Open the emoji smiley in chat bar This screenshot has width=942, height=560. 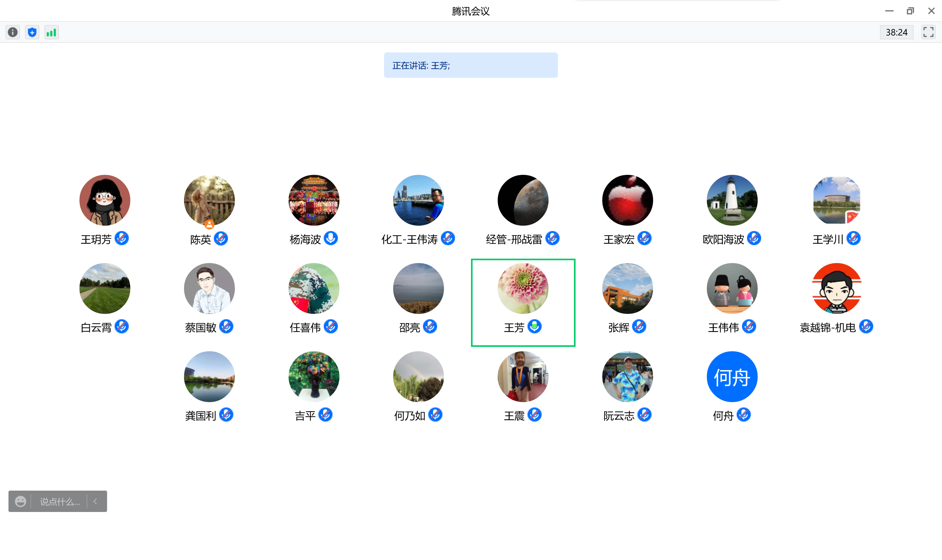20,502
